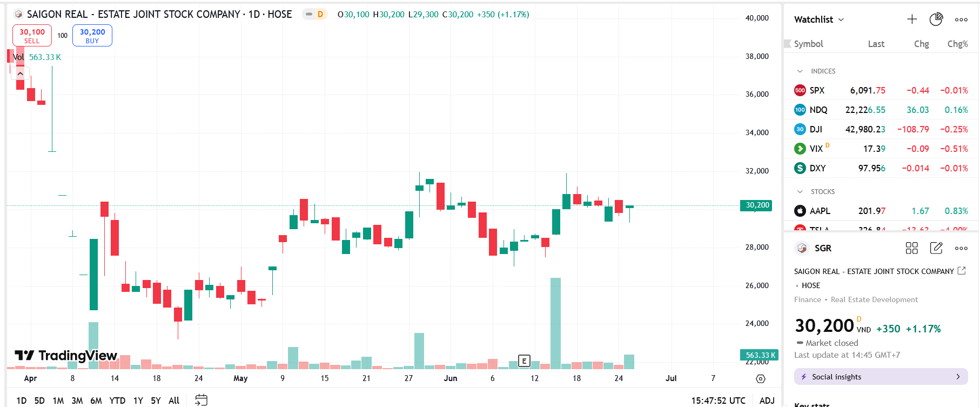Select the YTD date range
Screen dimensions: 980x407
(117, 401)
